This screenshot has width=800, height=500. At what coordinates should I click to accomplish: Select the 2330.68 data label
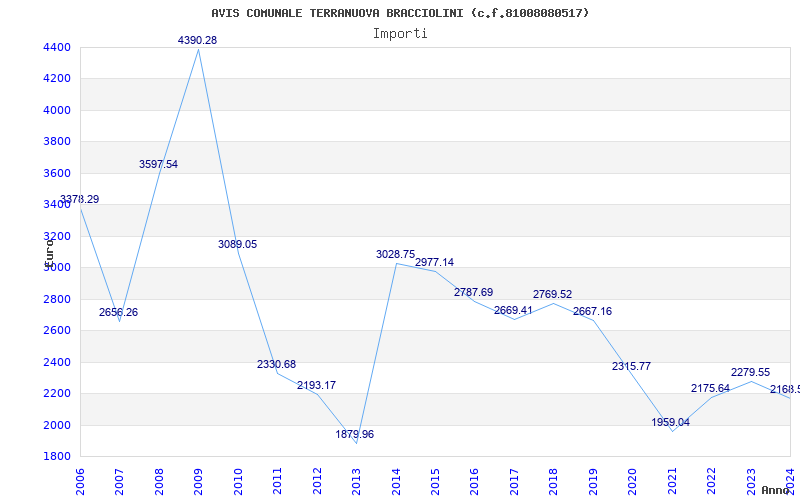tap(277, 364)
